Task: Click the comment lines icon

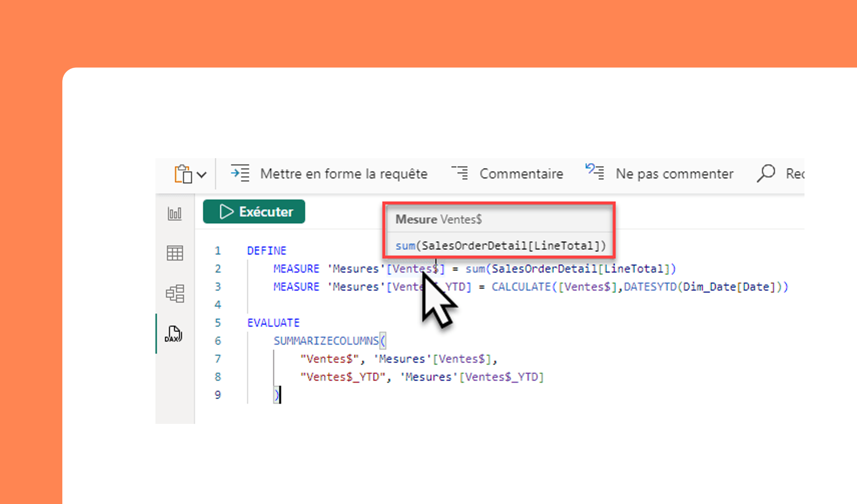Action: (x=460, y=173)
